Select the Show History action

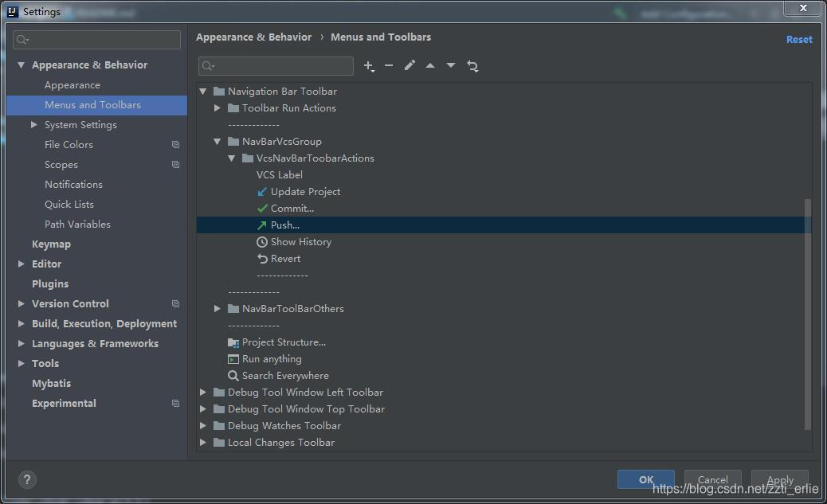click(300, 242)
